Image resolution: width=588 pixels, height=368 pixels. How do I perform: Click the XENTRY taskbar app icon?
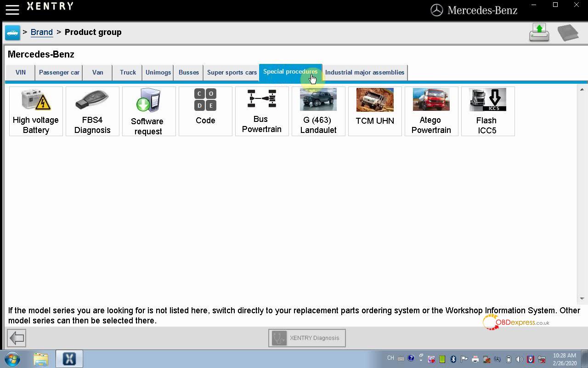pyautogui.click(x=69, y=359)
